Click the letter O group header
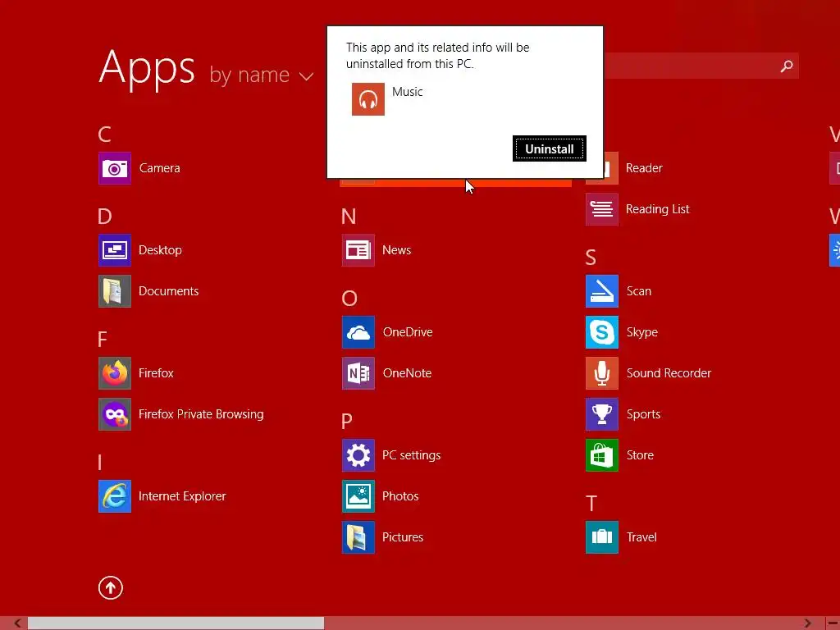Image resolution: width=840 pixels, height=630 pixels. [x=349, y=299]
